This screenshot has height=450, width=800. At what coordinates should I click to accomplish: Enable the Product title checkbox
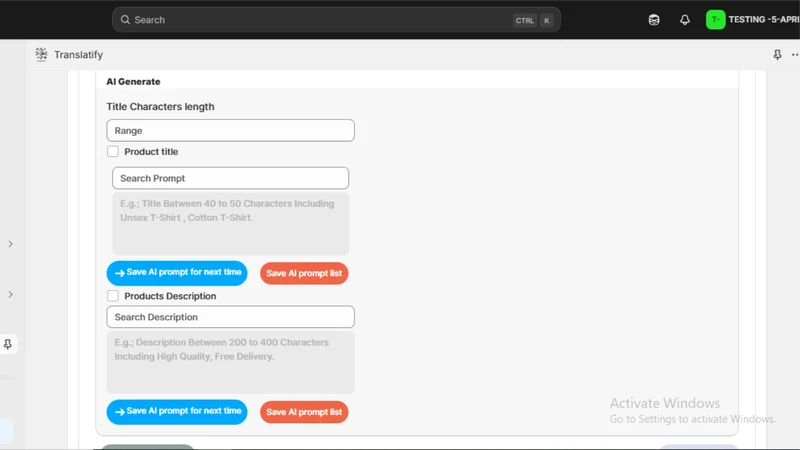113,152
